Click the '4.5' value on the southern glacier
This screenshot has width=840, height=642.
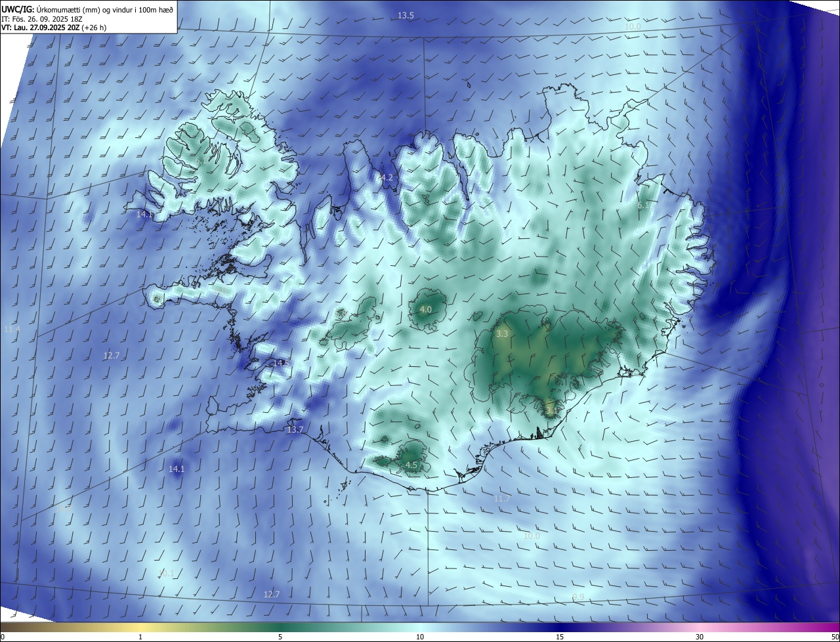click(411, 465)
